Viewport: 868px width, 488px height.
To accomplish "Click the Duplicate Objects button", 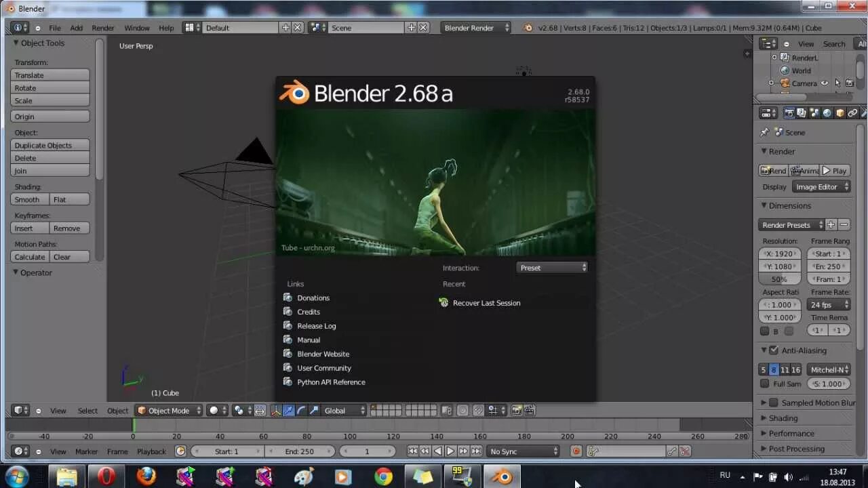I will (x=50, y=145).
